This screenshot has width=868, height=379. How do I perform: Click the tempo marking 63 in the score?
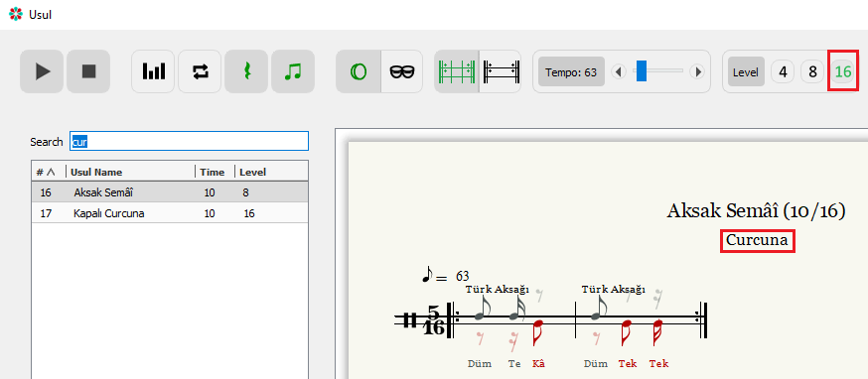tap(462, 276)
